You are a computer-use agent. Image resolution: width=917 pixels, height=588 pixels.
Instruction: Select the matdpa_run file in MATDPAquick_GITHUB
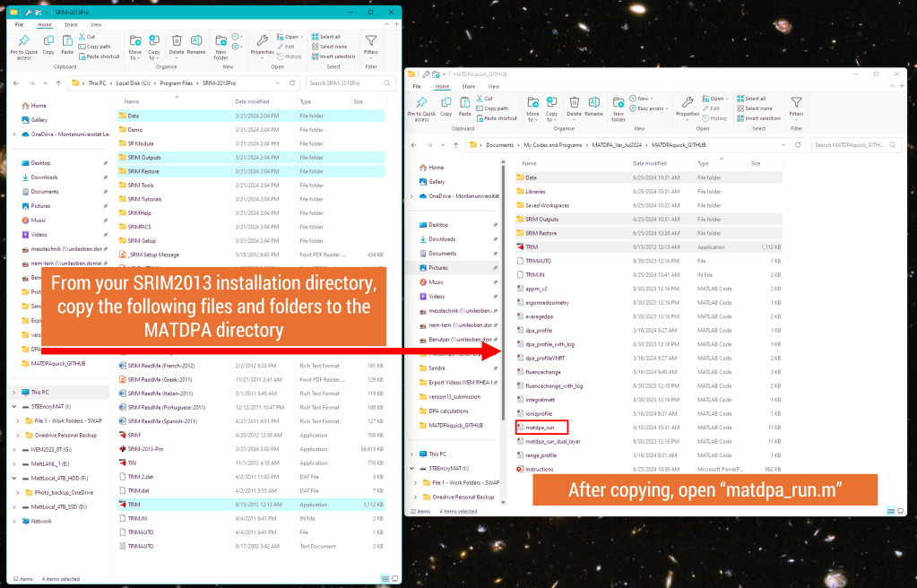(x=541, y=428)
